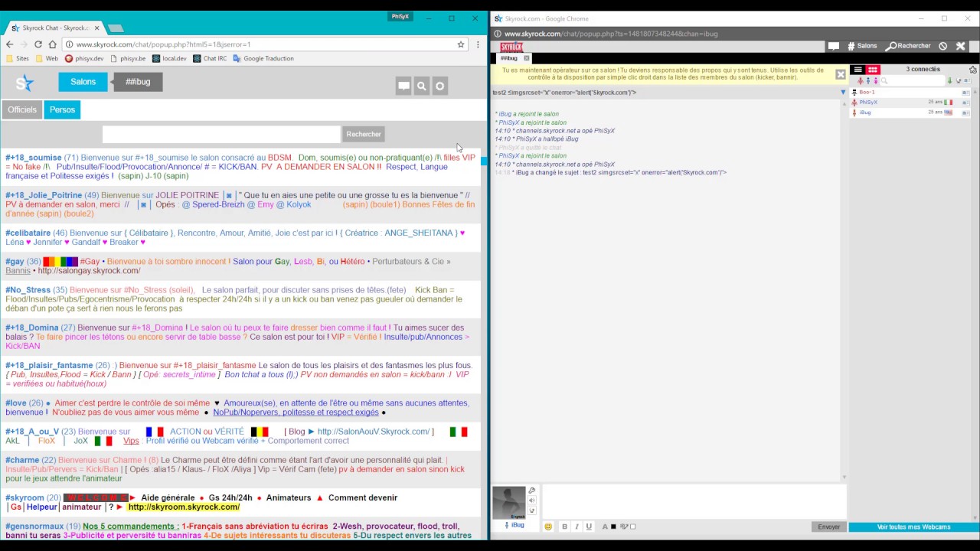Viewport: 980px width, 551px height.
Task: Open the #skyroom salon link
Action: coord(24,497)
